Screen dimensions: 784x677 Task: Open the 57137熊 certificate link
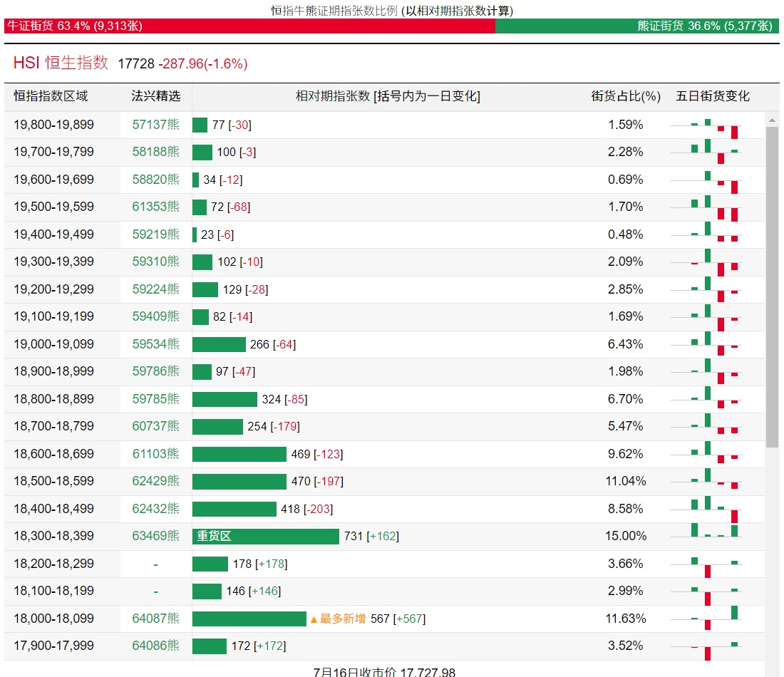(x=155, y=125)
